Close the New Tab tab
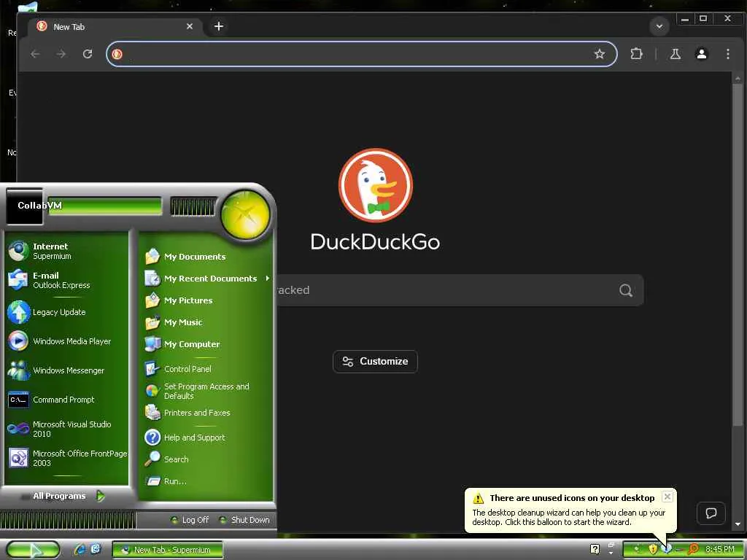Screen dimensions: 747x560 (190, 26)
